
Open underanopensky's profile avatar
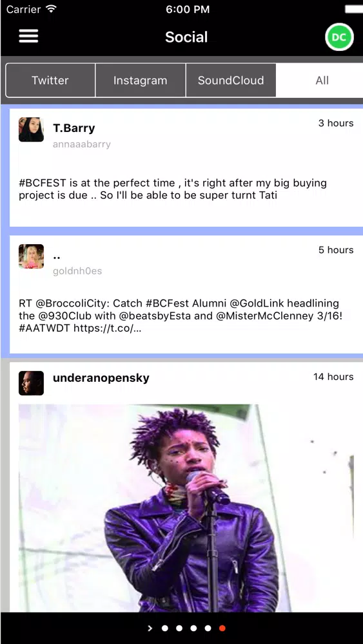tap(31, 383)
